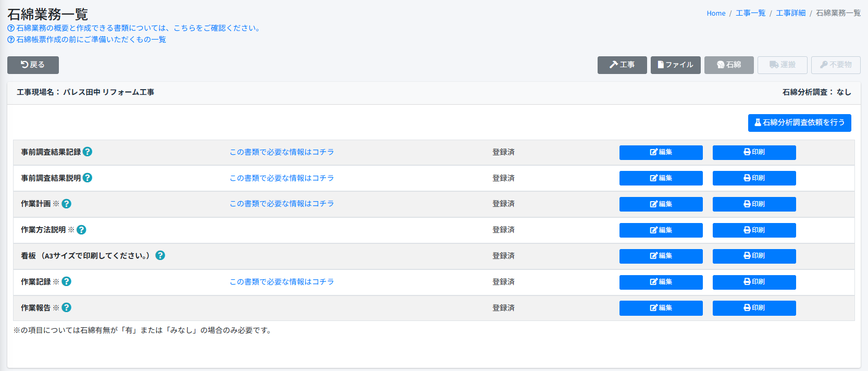Switch to the ファイル tab button
Image resolution: width=868 pixels, height=371 pixels.
pyautogui.click(x=675, y=65)
